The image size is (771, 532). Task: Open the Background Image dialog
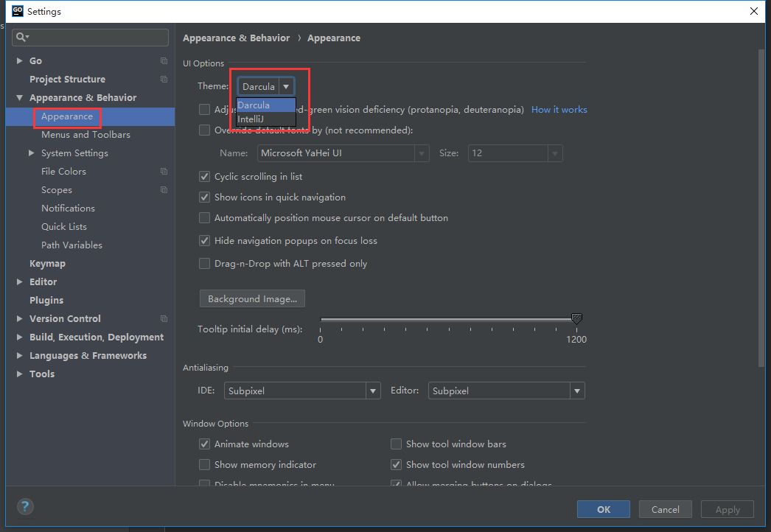252,299
